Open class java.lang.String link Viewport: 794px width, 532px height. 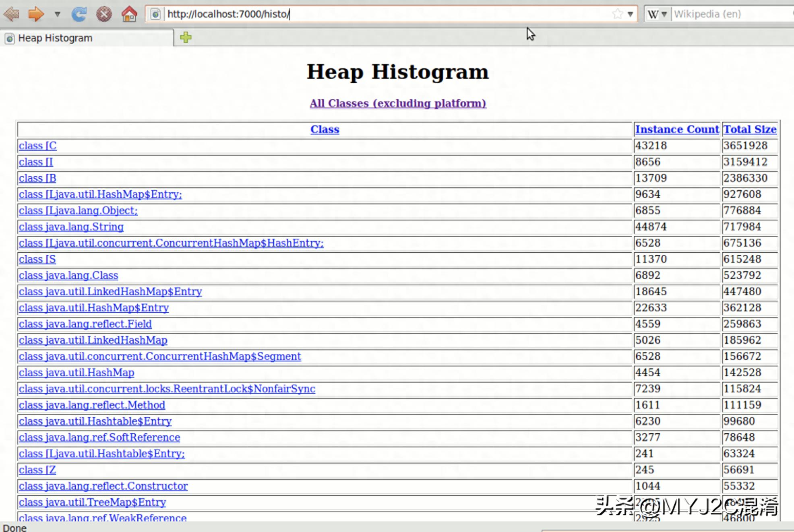click(71, 227)
